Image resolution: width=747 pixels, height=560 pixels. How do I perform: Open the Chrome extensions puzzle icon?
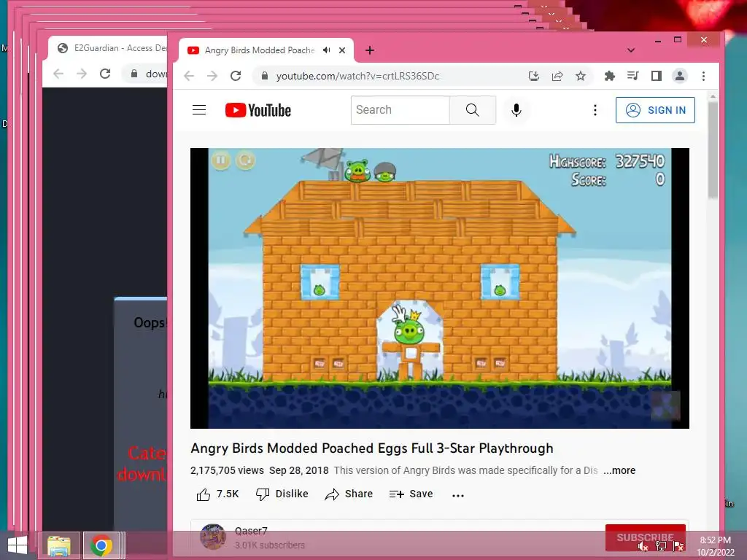coord(609,76)
